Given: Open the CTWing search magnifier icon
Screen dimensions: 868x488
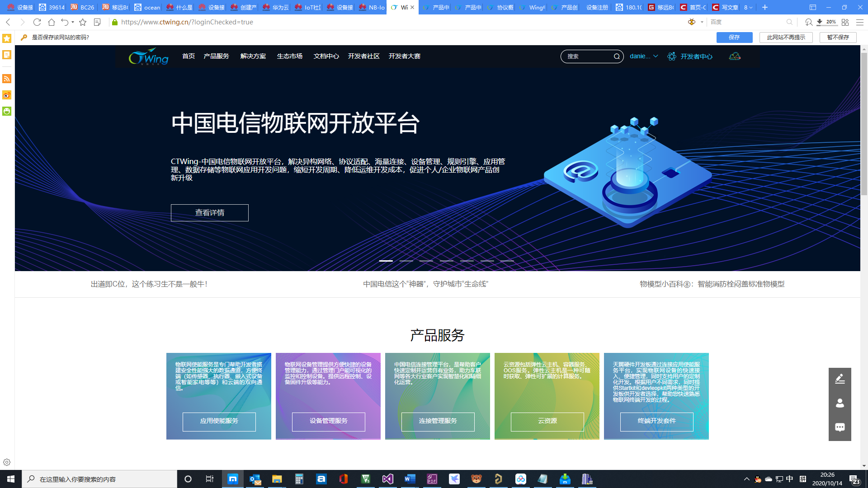Looking at the screenshot, I should (x=617, y=56).
